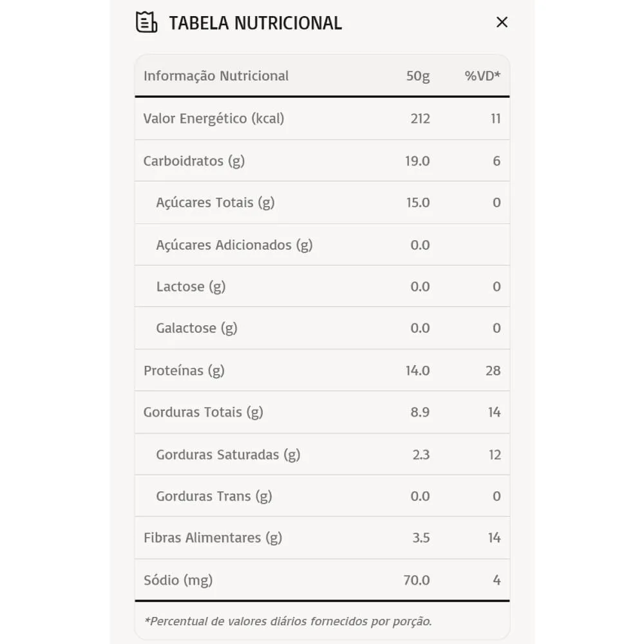
Task: Click the 50g portion column header
Action: (418, 76)
